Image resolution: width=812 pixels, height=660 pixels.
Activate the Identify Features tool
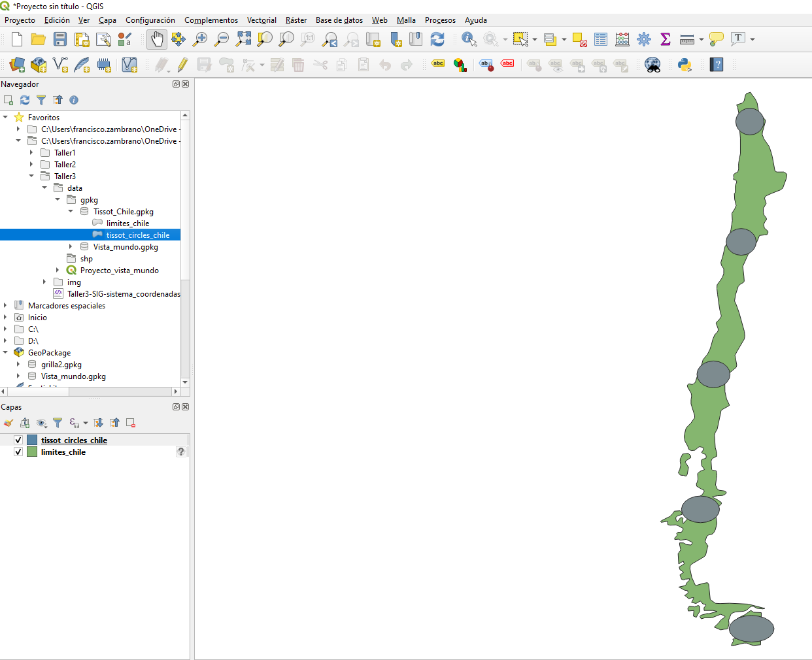(469, 39)
